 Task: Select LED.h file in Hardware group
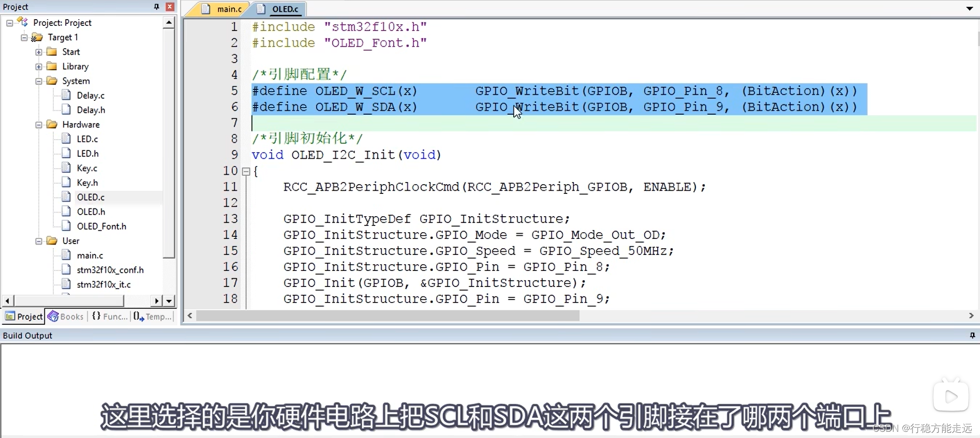[x=87, y=154]
